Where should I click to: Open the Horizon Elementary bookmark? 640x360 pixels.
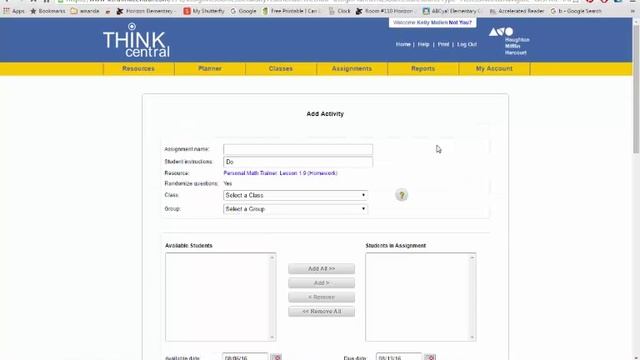point(146,11)
